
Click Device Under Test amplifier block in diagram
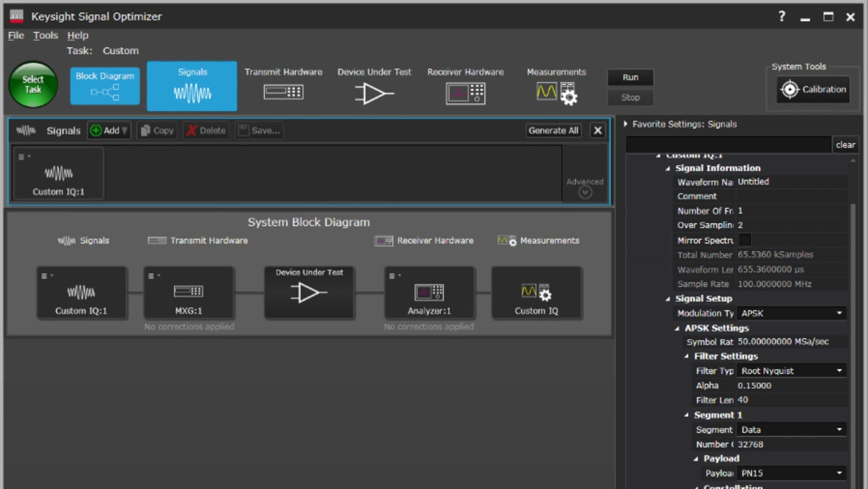click(x=309, y=293)
